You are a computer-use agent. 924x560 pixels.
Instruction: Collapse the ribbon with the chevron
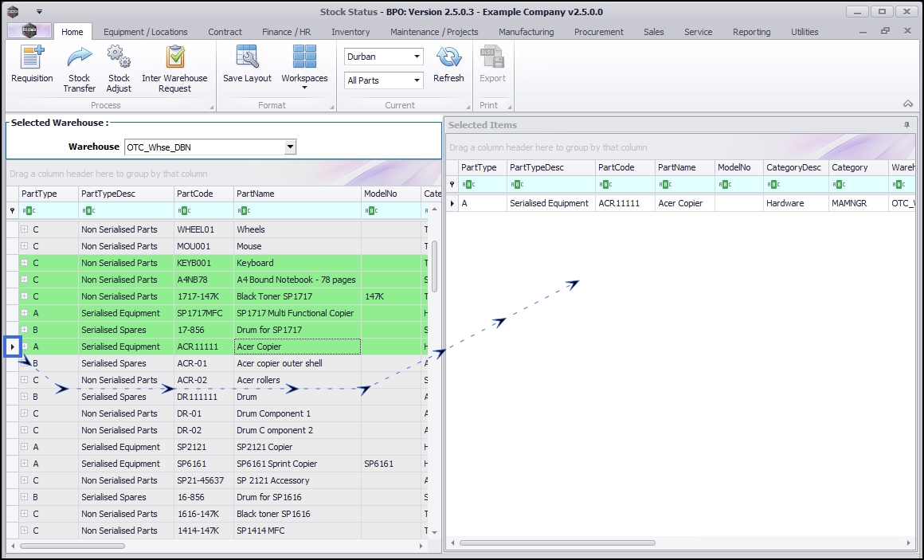coord(907,104)
